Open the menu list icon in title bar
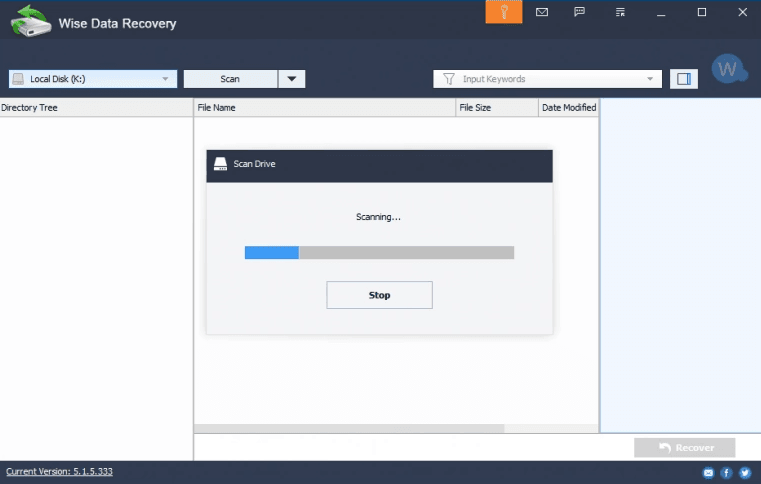 (620, 12)
